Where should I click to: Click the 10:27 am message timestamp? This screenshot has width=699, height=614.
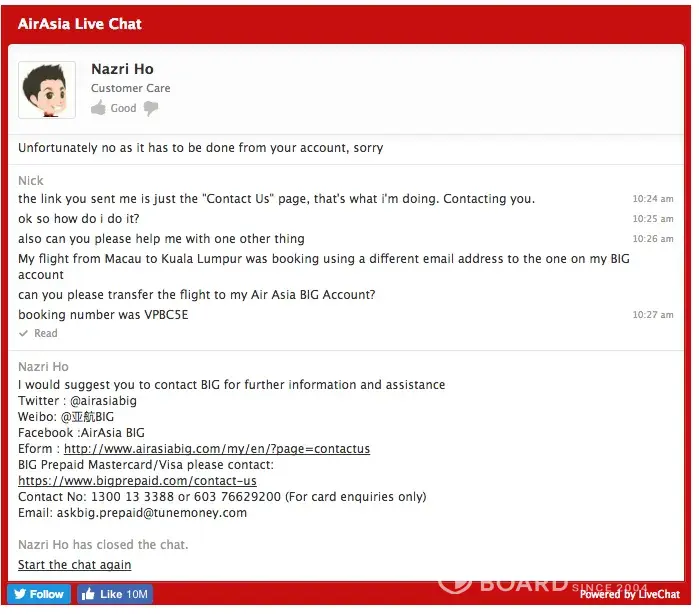point(652,315)
